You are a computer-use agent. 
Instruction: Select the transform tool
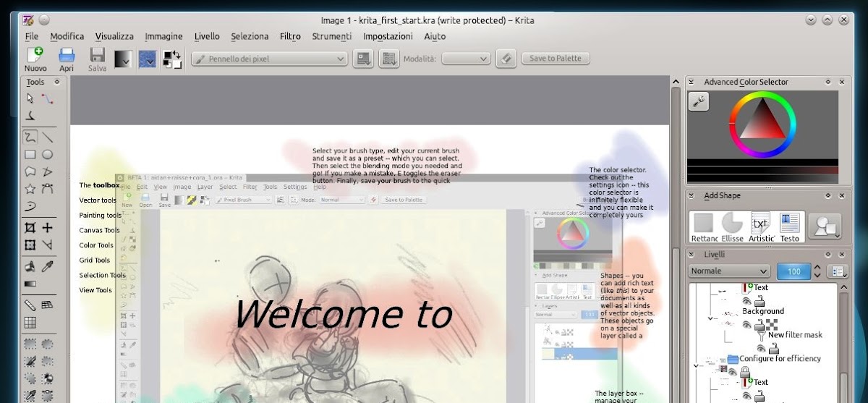pos(30,245)
